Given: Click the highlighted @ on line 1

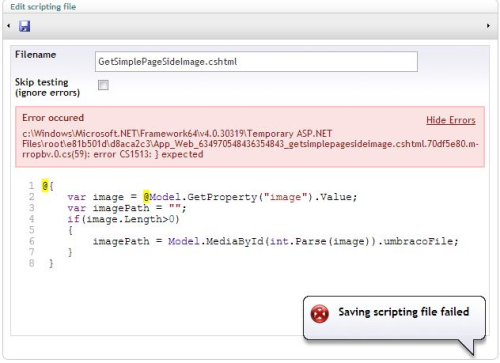Looking at the screenshot, I should (x=45, y=186).
